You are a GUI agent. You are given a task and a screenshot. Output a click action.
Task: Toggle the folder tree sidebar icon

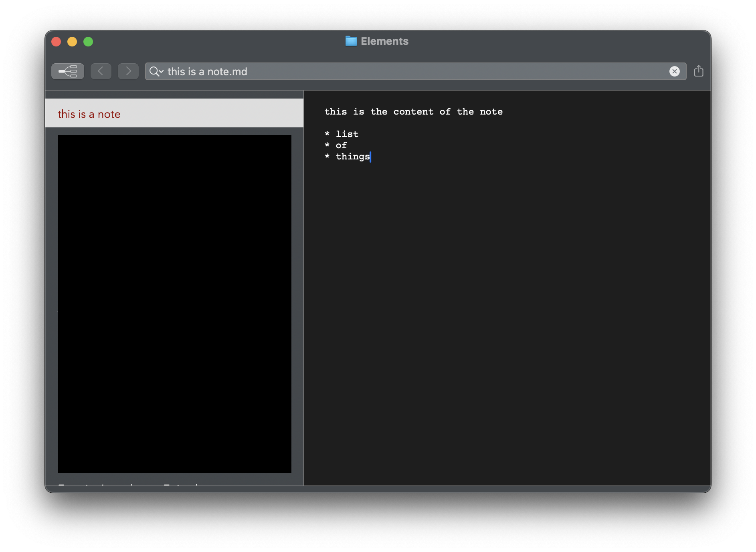pos(68,71)
